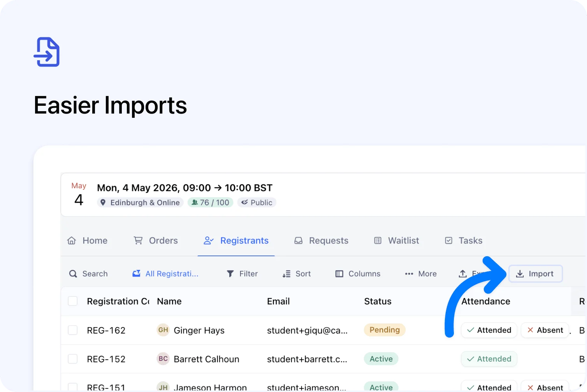Mark Ginger Hays as Attended
The image size is (587, 392).
(489, 330)
